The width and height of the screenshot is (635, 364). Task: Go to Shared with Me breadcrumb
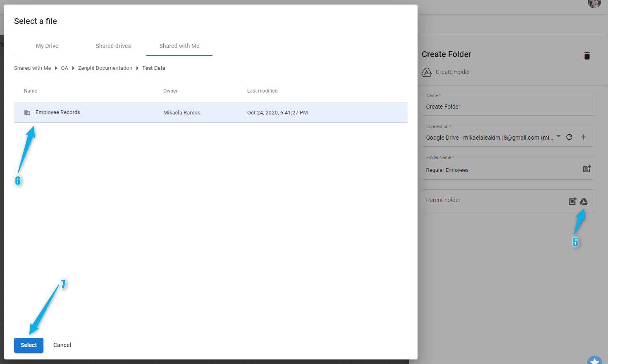(x=33, y=68)
